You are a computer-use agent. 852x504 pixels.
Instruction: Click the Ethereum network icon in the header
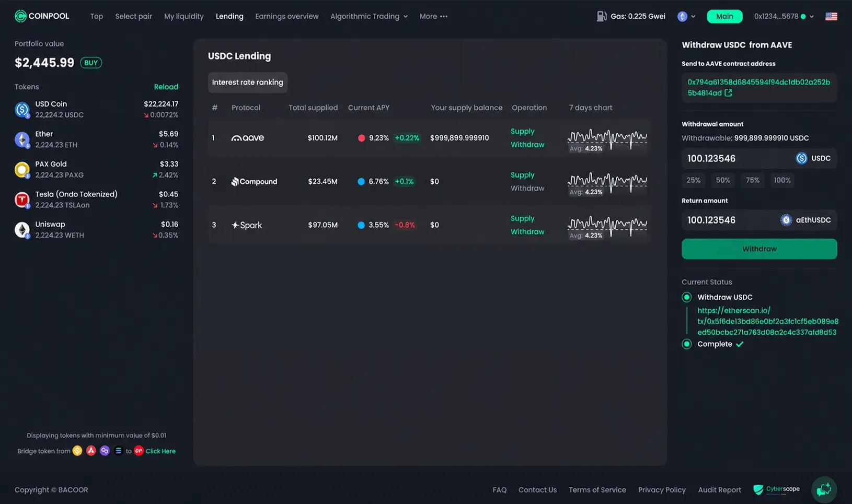point(682,16)
